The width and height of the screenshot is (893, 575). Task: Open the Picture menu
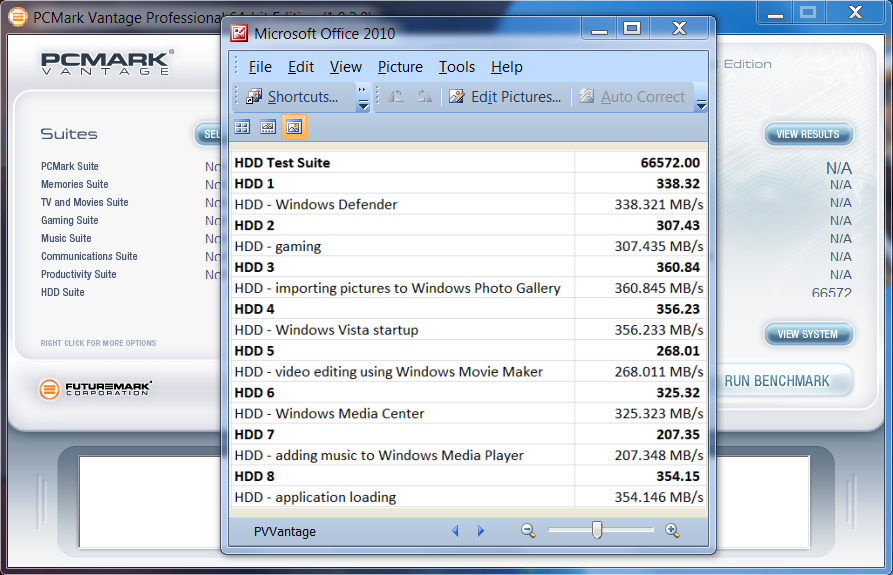click(400, 67)
